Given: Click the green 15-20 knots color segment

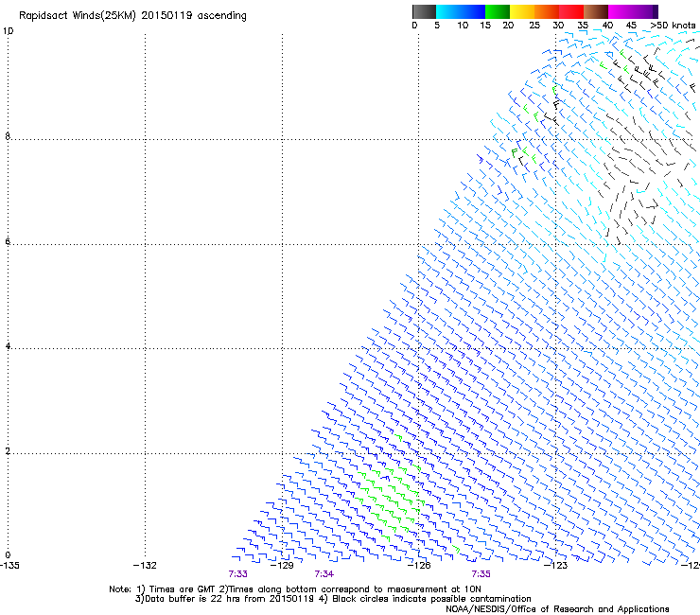Looking at the screenshot, I should [x=498, y=11].
